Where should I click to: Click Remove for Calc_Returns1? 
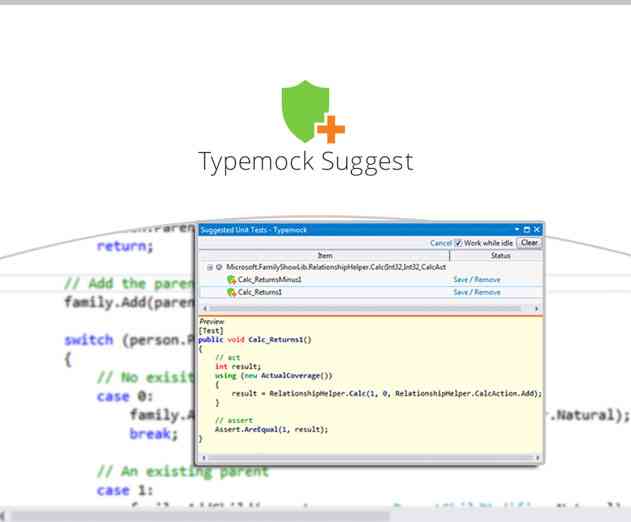point(487,292)
